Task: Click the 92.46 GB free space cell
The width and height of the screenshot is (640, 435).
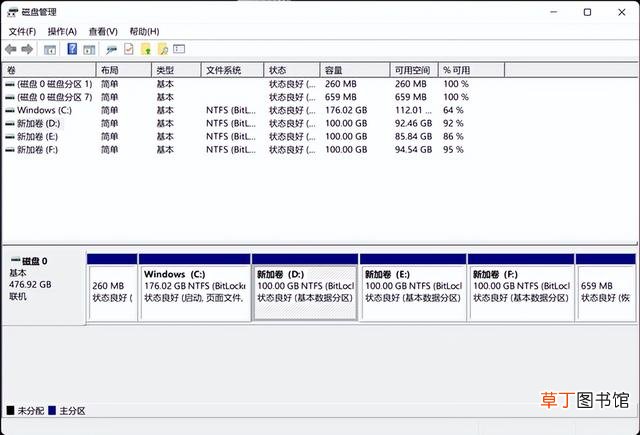Action: pos(413,123)
